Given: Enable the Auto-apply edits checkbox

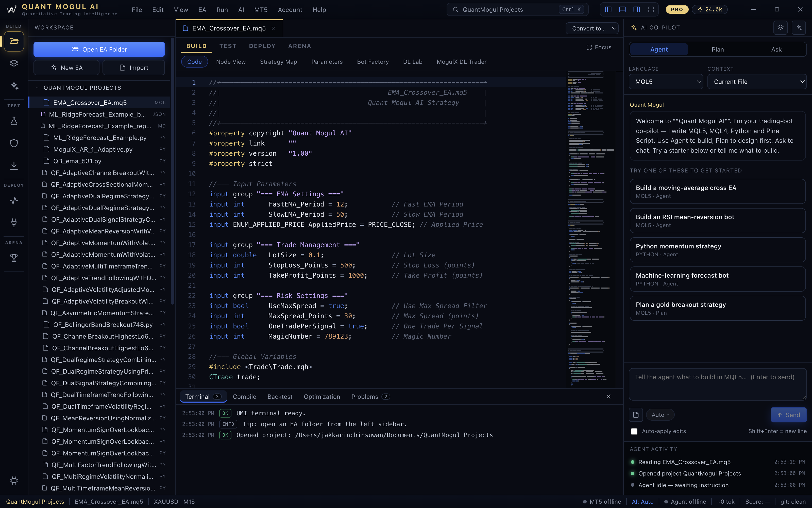Looking at the screenshot, I should point(634,431).
